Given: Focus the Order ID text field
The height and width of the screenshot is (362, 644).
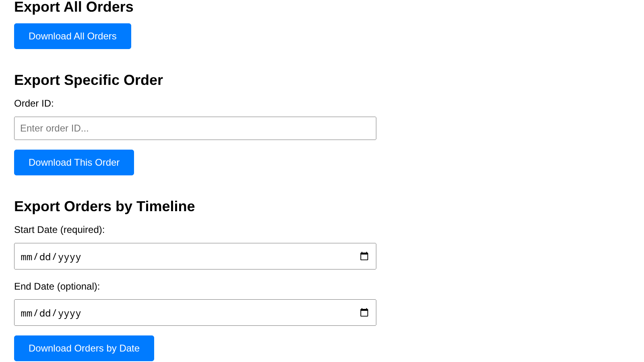Looking at the screenshot, I should point(195,128).
